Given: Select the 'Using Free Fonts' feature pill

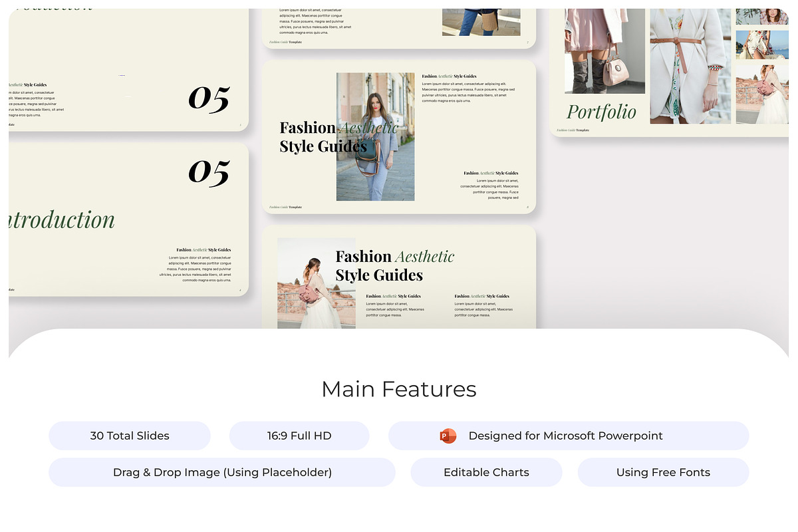Looking at the screenshot, I should coord(663,472).
